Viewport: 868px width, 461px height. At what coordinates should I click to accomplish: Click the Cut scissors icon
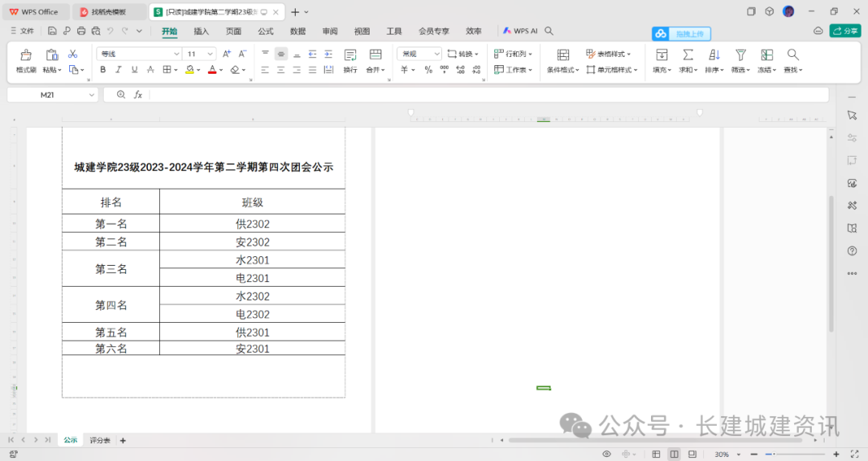[72, 54]
